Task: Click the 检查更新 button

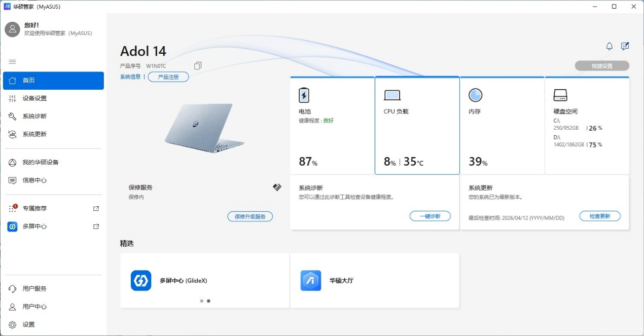Action: (600, 216)
